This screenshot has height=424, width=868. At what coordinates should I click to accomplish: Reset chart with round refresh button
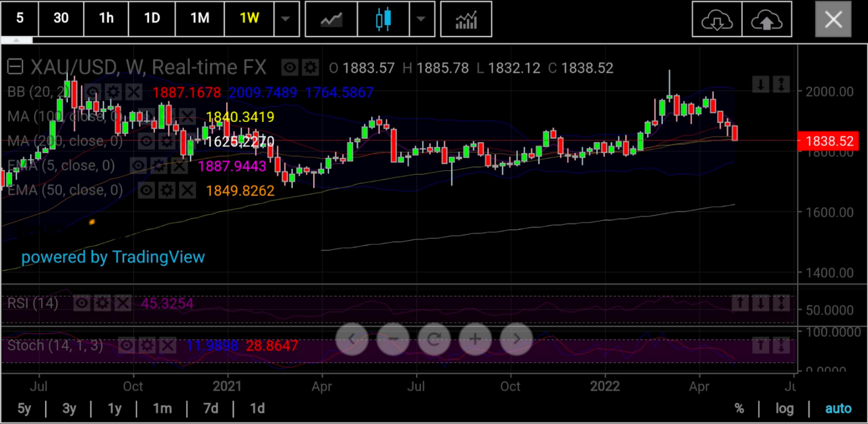coord(434,339)
